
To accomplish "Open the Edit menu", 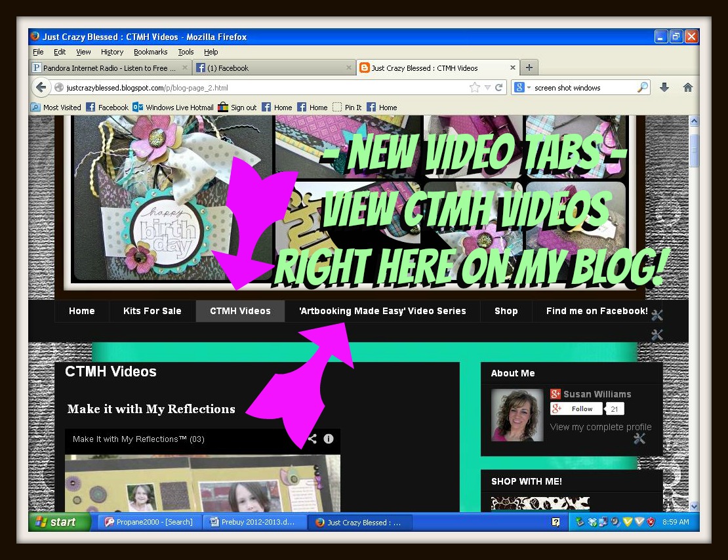I will click(60, 52).
